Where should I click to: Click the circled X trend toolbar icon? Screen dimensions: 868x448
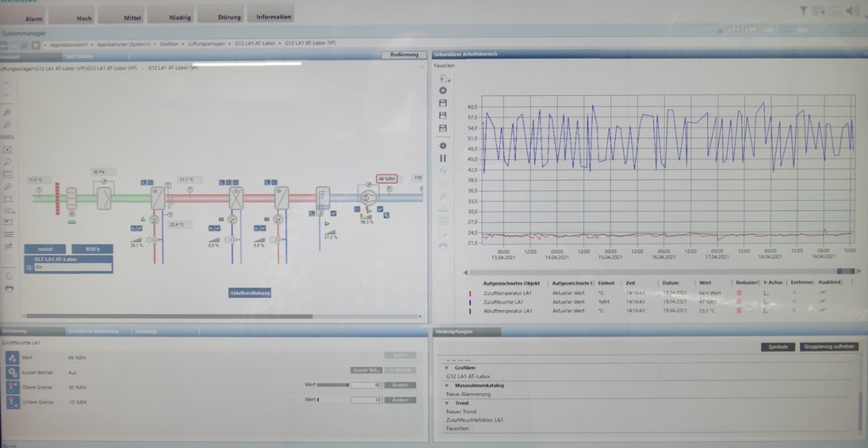443,91
